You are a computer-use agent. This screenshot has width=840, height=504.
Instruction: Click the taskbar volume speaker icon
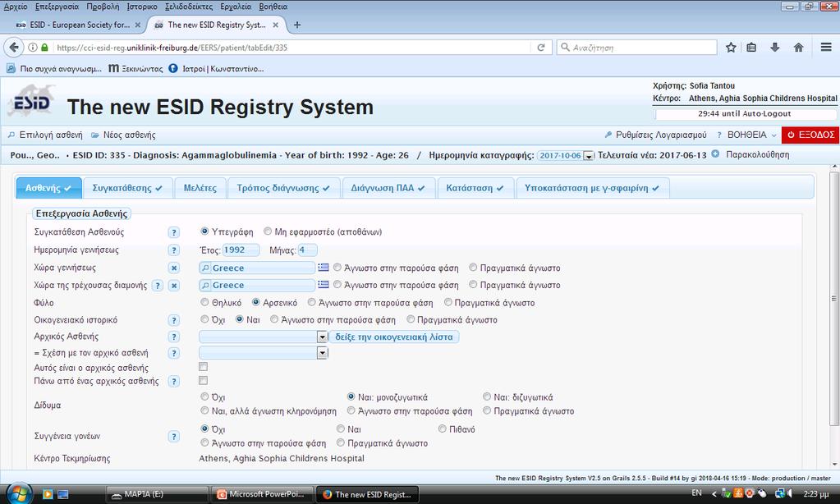click(x=789, y=493)
